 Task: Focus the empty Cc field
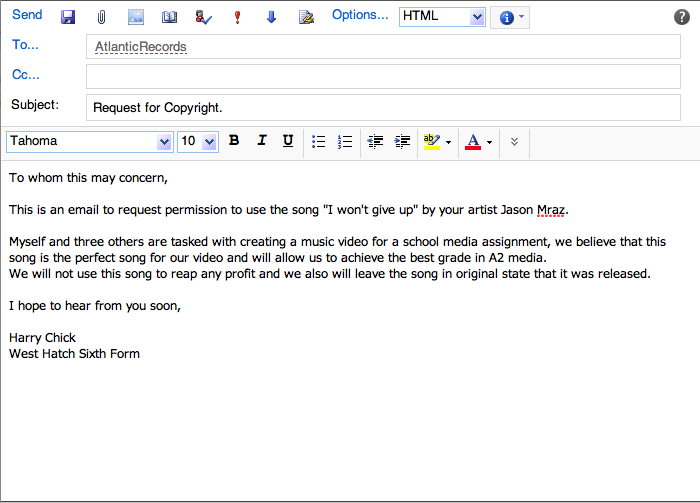[x=383, y=76]
